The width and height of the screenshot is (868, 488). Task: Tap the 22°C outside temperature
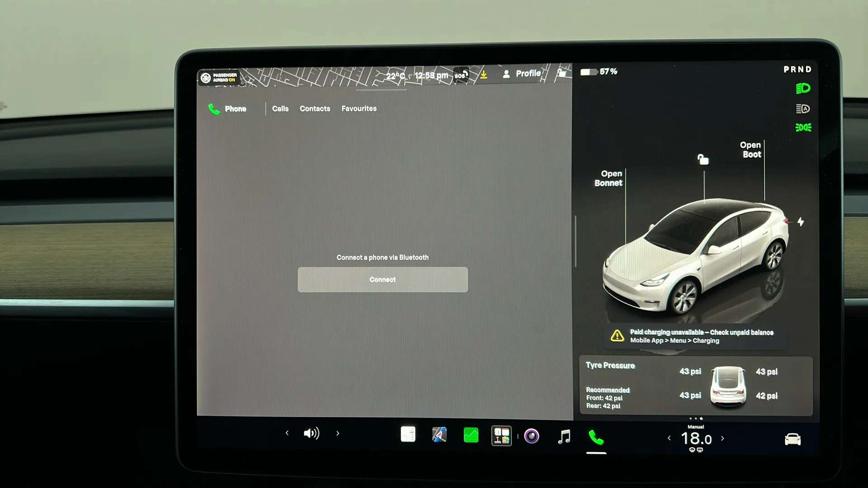(396, 76)
